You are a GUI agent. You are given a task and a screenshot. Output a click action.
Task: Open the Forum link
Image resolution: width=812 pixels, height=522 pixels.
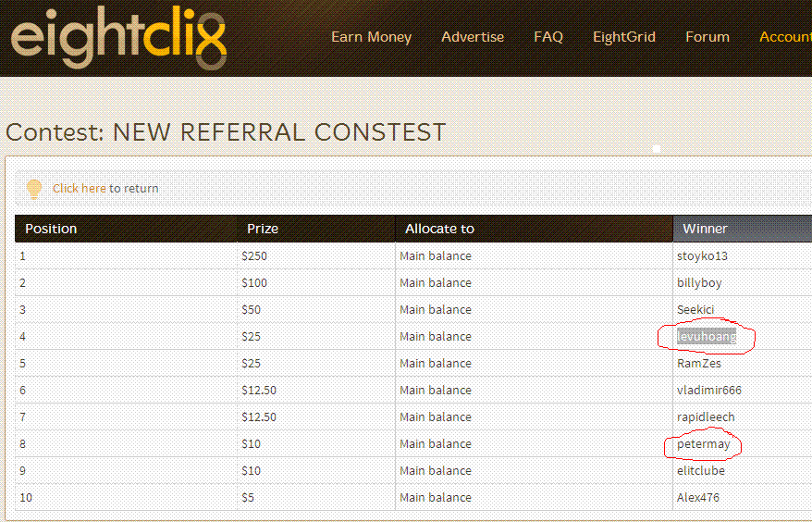pos(707,37)
